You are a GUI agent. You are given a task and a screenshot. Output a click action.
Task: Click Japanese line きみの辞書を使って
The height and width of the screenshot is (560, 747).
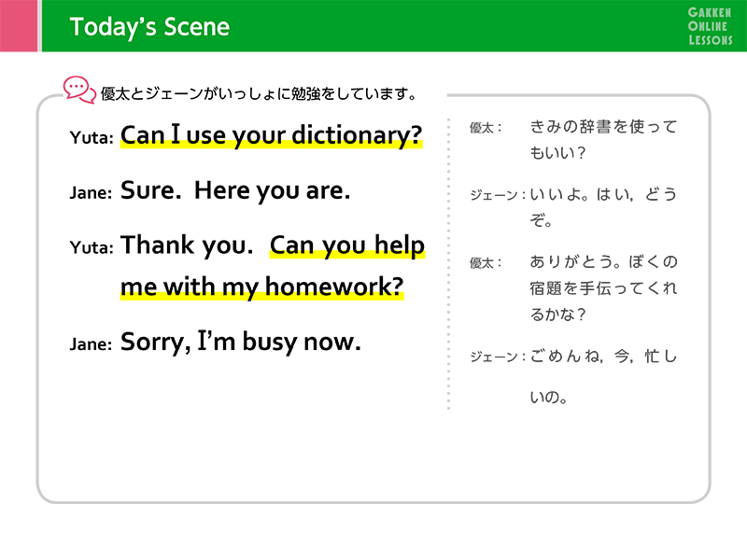[x=603, y=127]
